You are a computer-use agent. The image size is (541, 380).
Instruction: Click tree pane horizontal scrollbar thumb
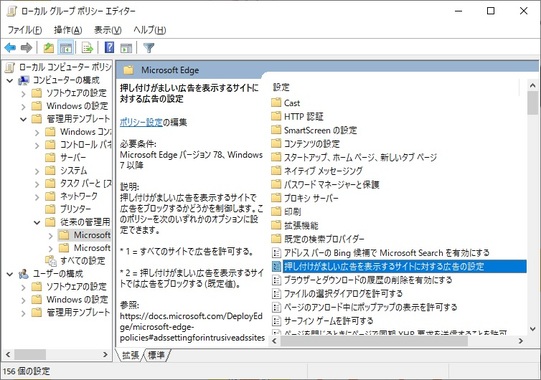(30, 354)
